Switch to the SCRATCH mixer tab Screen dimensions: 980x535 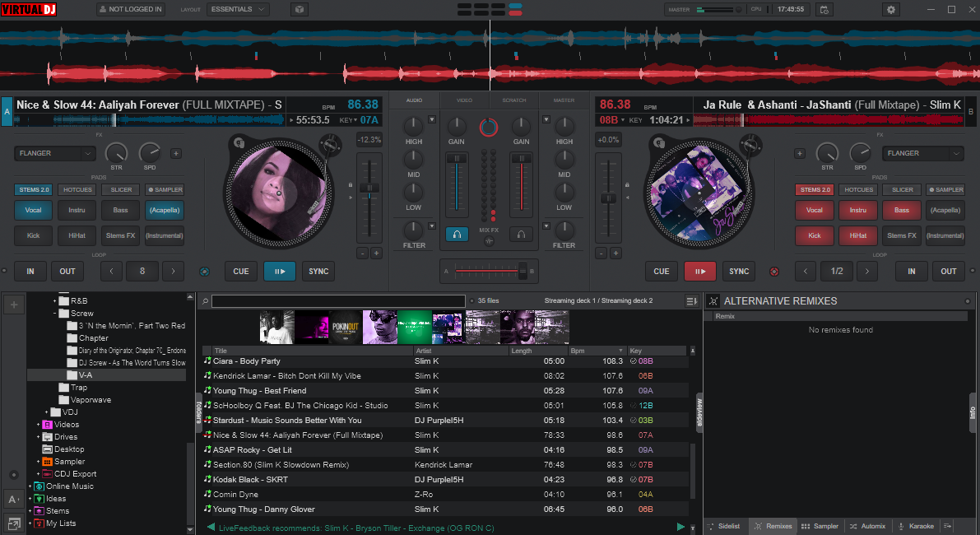[x=513, y=100]
